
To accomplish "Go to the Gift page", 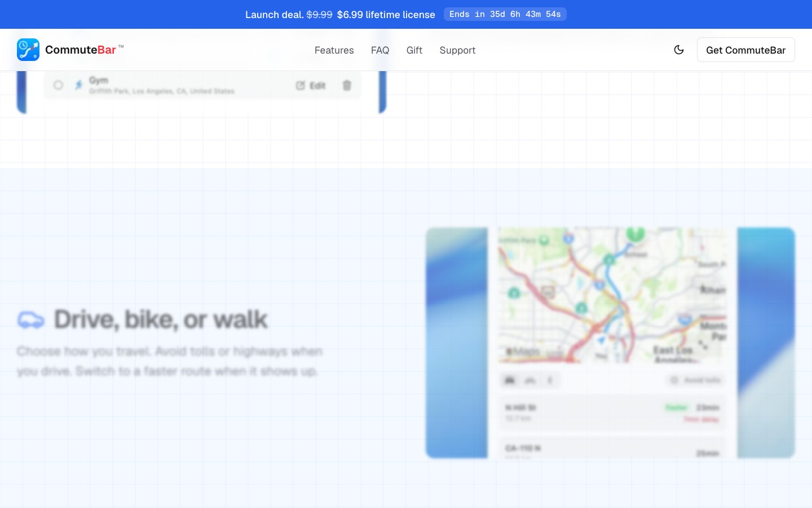I will [414, 50].
